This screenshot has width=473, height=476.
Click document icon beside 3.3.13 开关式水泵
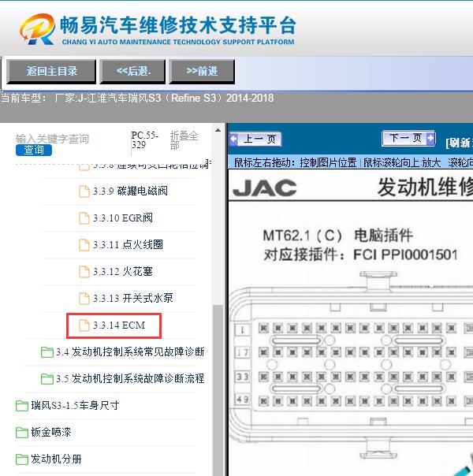pos(84,299)
